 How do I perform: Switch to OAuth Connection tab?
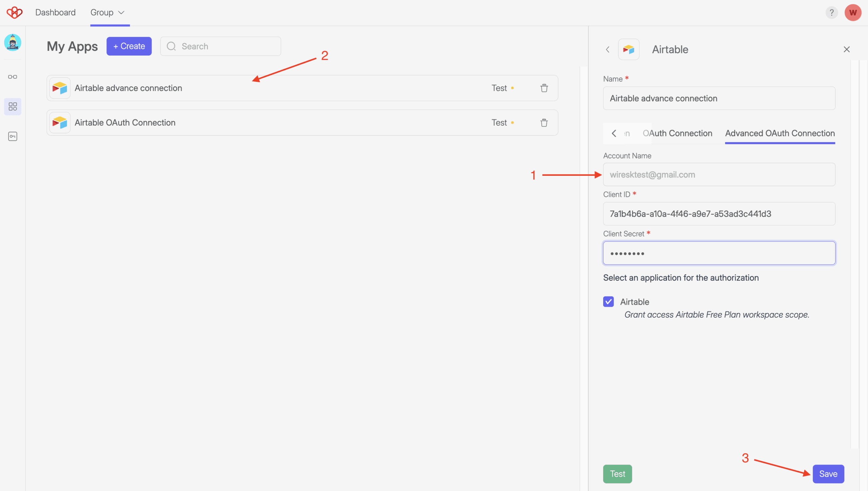[x=677, y=133]
